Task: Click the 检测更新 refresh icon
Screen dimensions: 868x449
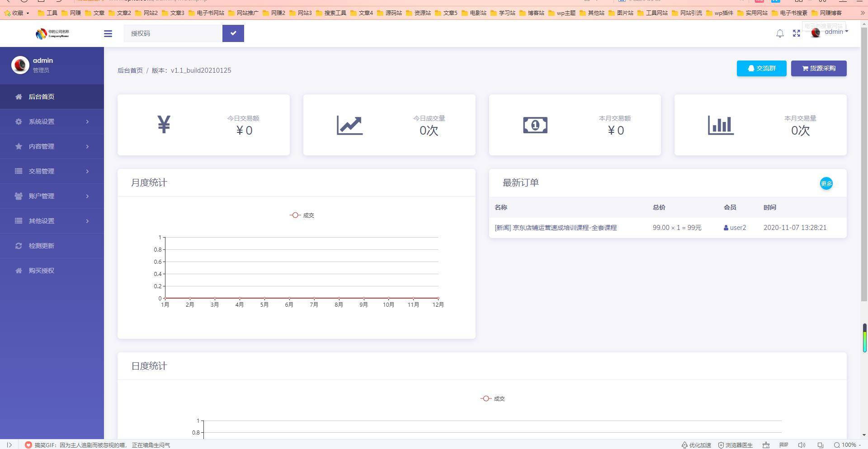Action: click(19, 246)
